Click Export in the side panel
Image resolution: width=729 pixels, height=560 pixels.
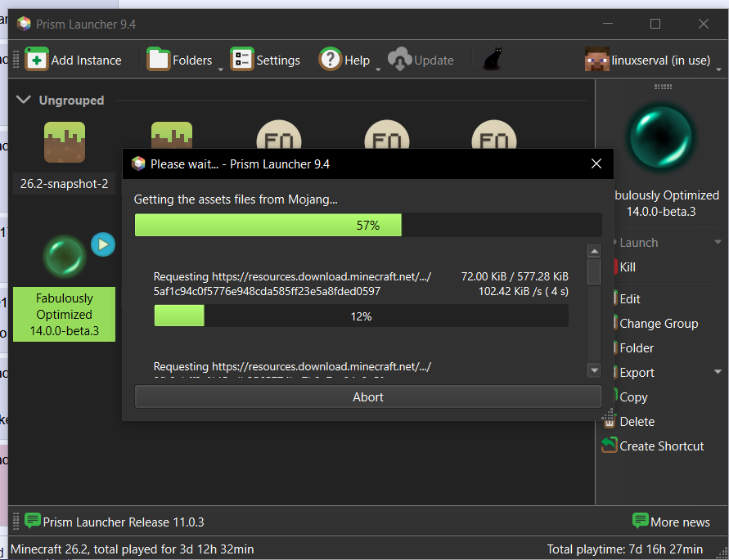tap(637, 373)
